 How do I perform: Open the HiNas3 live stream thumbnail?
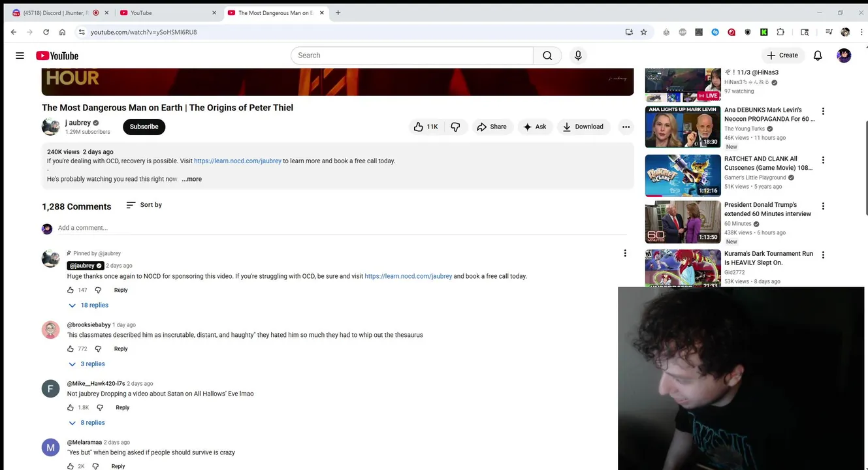pos(683,85)
